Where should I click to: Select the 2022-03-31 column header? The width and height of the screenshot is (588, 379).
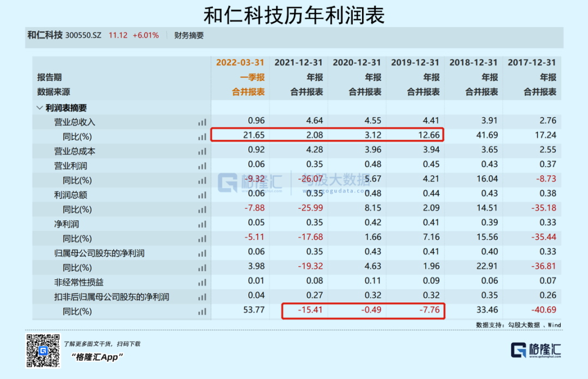(240, 63)
